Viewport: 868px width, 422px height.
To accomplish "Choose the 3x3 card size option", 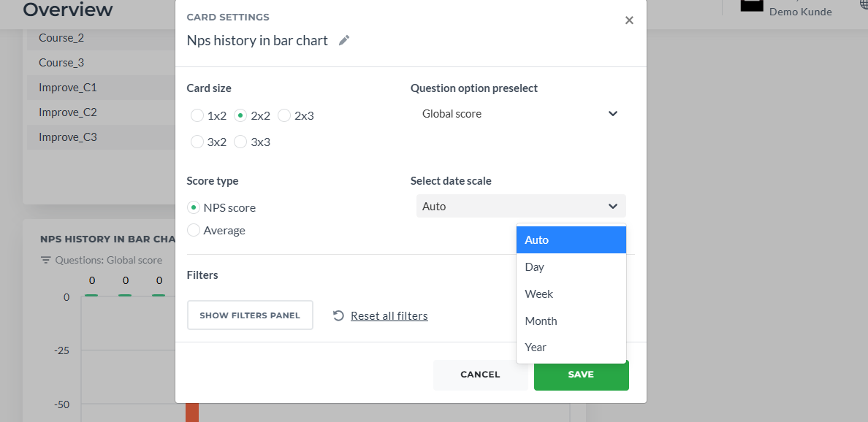I will (240, 142).
